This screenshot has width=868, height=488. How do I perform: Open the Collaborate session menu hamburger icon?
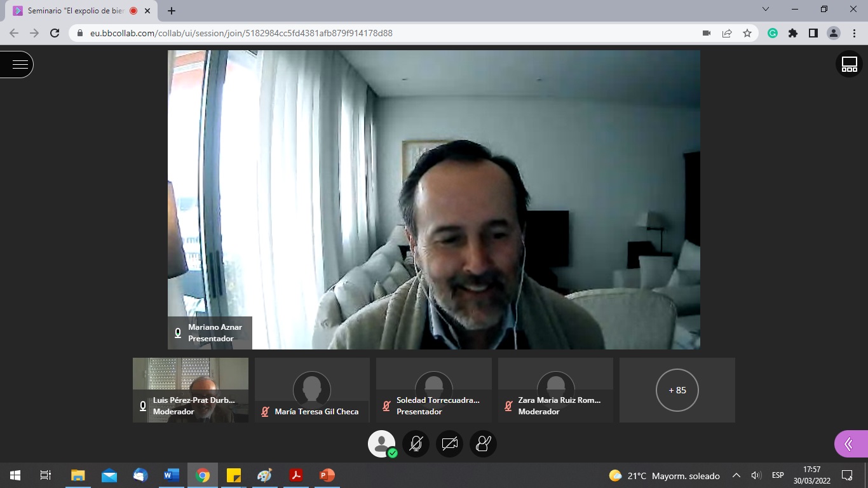pos(19,64)
